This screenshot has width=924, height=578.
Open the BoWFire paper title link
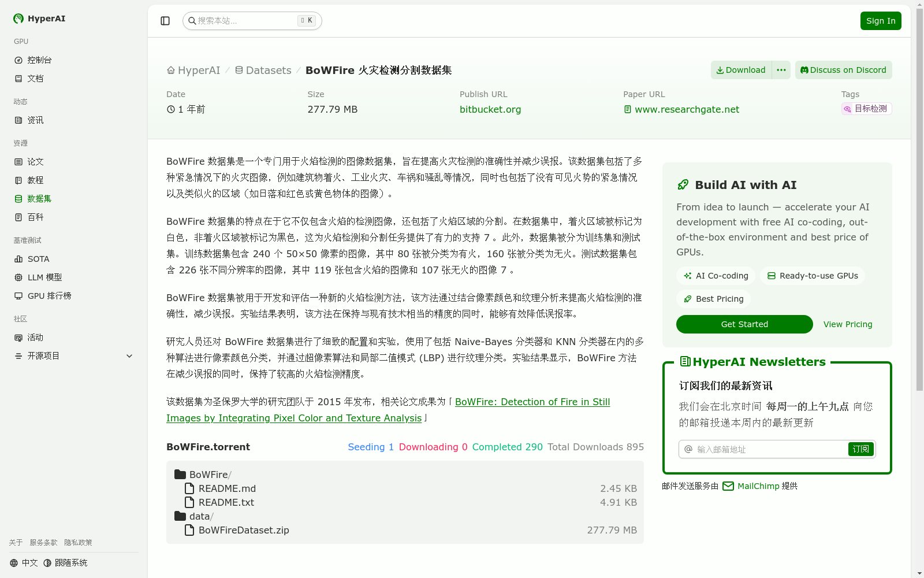click(388, 410)
